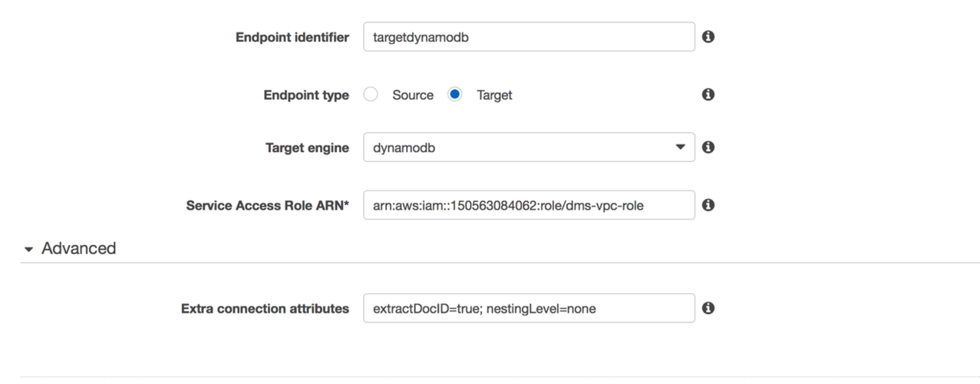
Task: Click the info icon beside Endpoint type
Action: pyautogui.click(x=708, y=94)
